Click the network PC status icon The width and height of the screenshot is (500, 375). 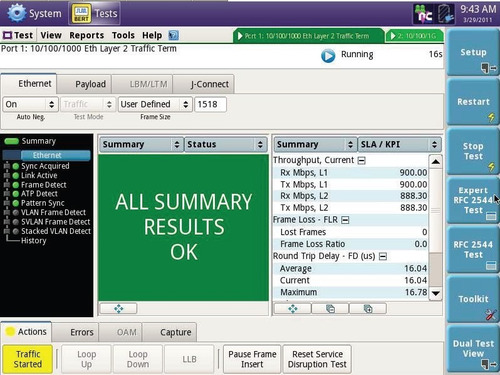click(423, 14)
